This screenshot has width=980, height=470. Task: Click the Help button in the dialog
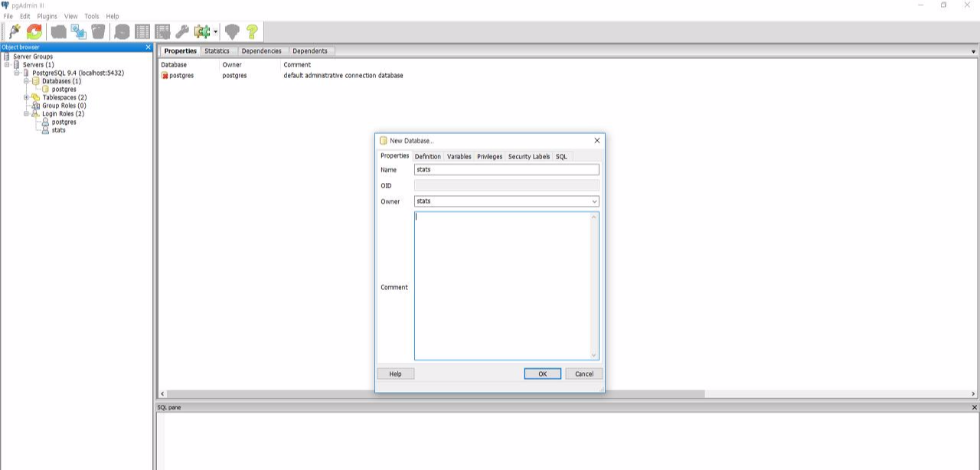(395, 374)
